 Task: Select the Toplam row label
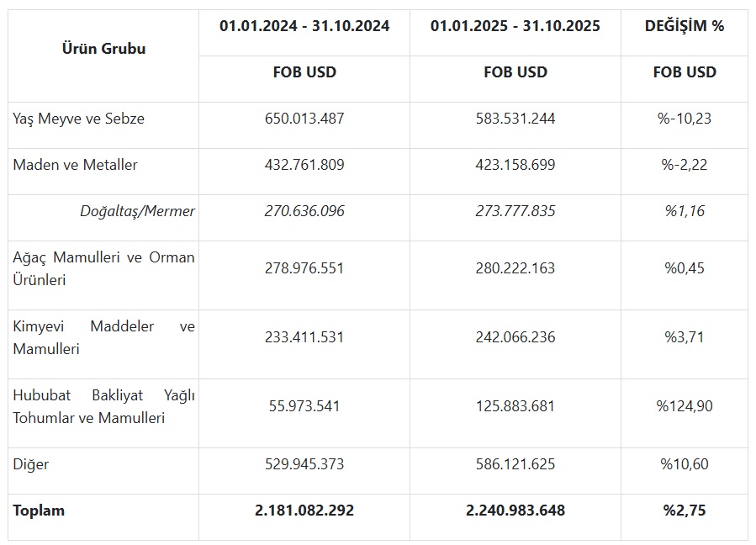39,510
